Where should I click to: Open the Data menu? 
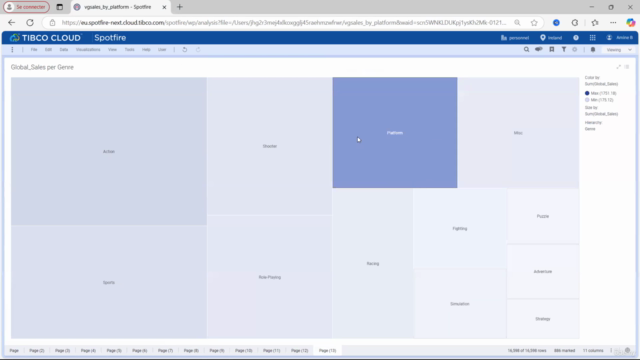pos(64,49)
